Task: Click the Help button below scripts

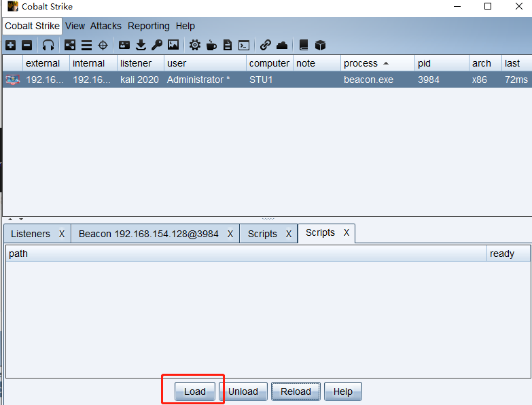Action: point(342,391)
